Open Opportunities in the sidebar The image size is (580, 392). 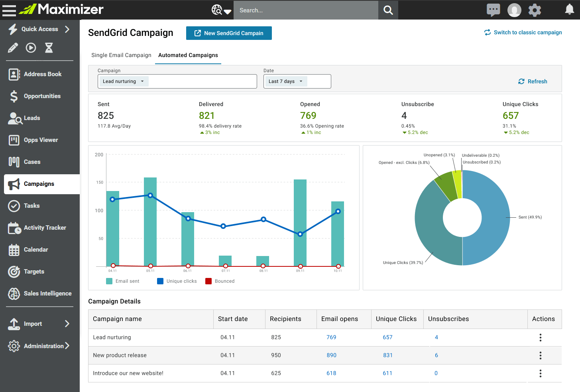[42, 96]
